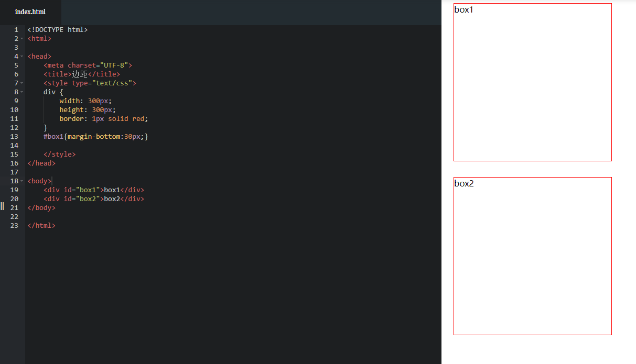Click the closing </body> tag
The image size is (636, 364).
41,208
